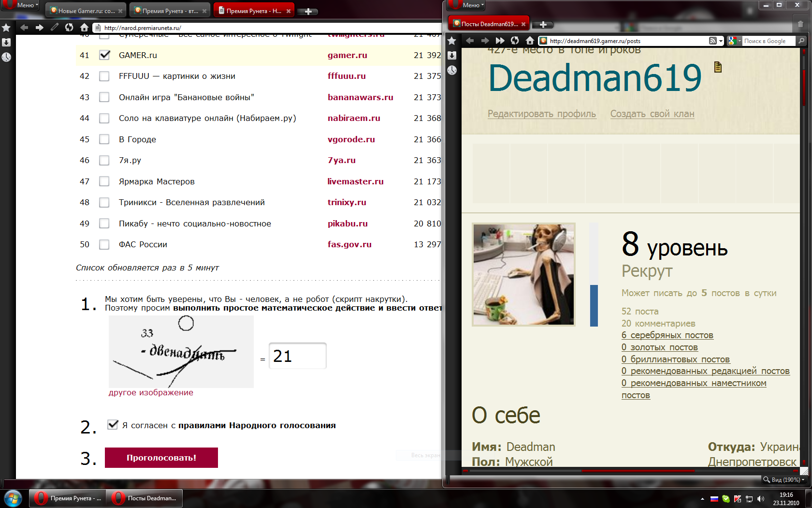Open gamer.ru site link
The width and height of the screenshot is (812, 508).
(x=348, y=55)
